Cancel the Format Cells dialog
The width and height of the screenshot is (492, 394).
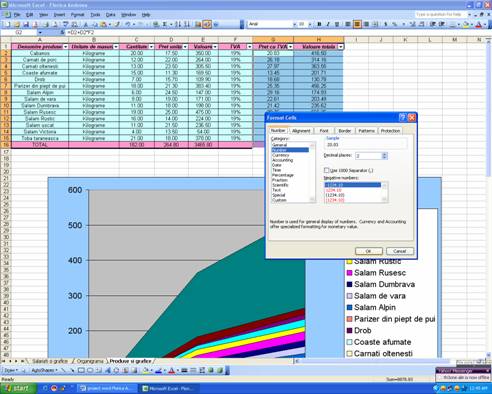[x=400, y=251]
